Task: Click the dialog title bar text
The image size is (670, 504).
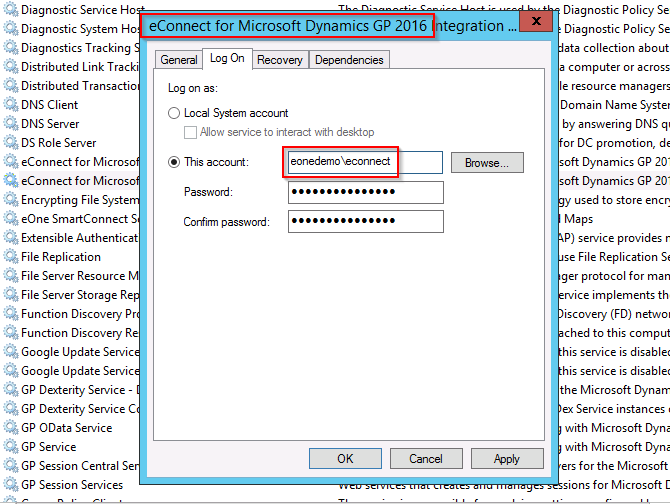Action: pyautogui.click(x=332, y=26)
